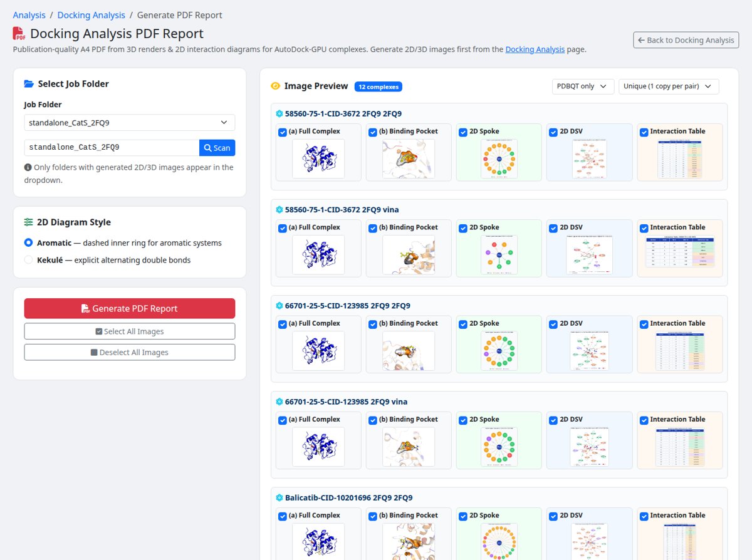Viewport: 752px width, 560px height.
Task: Uncheck Interaction Table for 66701-25-5-CID-123985 2FQ9 2FQ9
Action: 644,324
